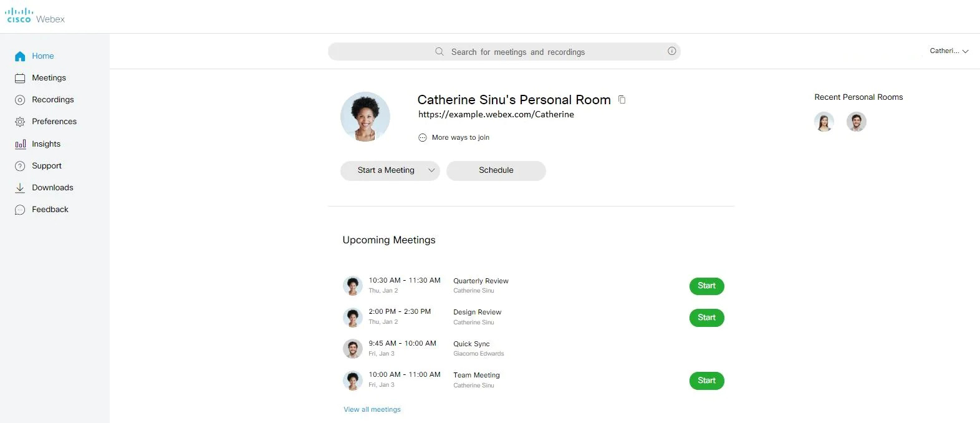This screenshot has width=980, height=423.
Task: Copy the Personal Room link icon
Action: pyautogui.click(x=622, y=99)
